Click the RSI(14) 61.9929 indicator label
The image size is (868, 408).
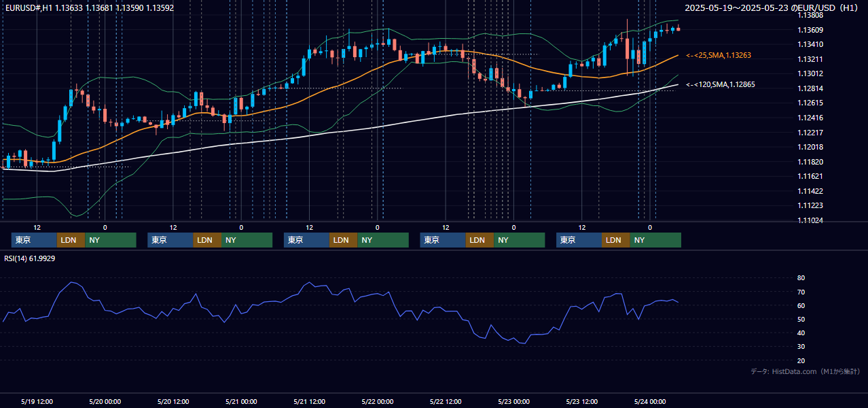click(30, 258)
